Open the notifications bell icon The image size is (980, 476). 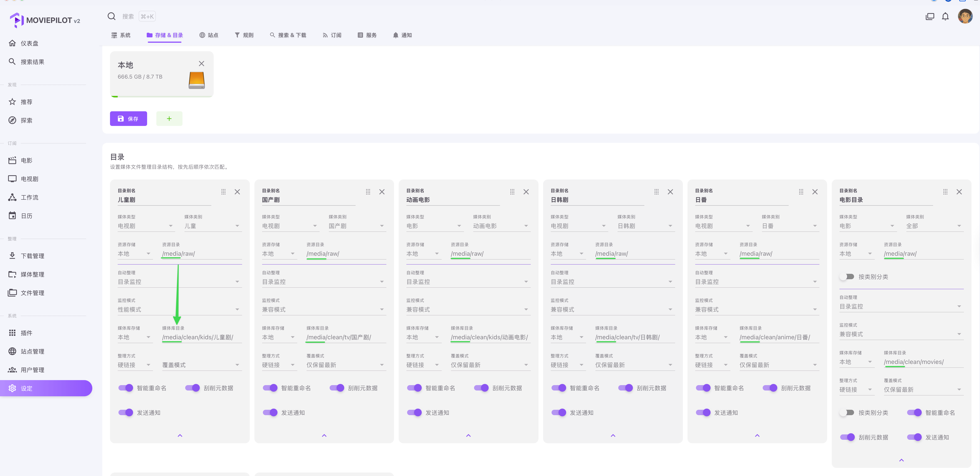point(945,16)
